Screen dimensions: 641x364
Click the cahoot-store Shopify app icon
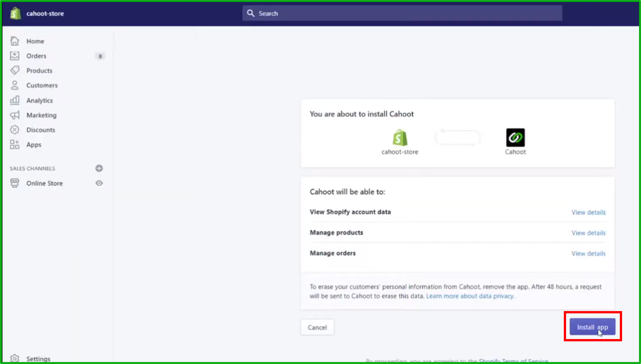pos(400,138)
